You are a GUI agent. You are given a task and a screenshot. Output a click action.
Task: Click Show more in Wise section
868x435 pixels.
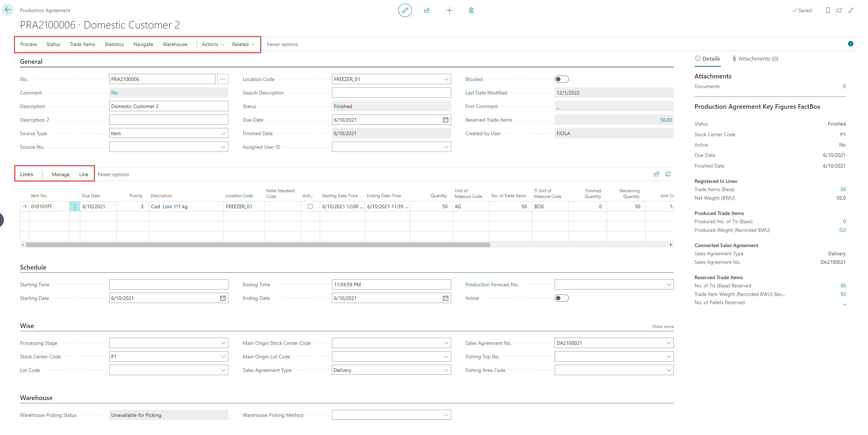tap(663, 327)
